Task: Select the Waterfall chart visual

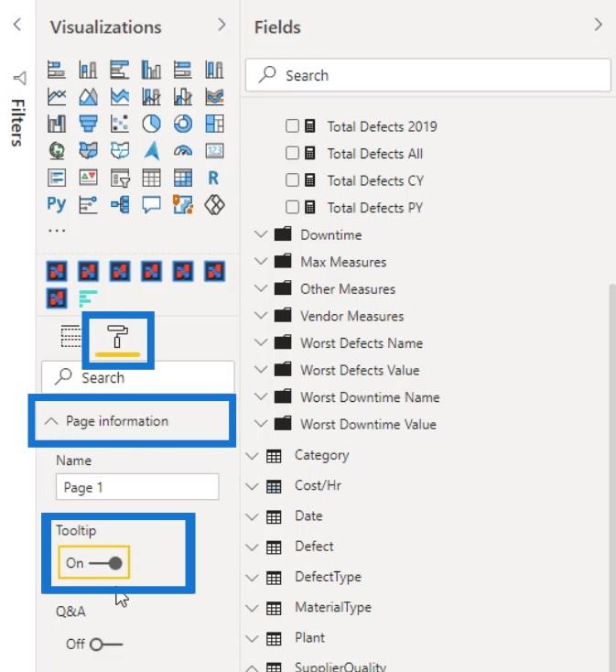Action: [57, 124]
